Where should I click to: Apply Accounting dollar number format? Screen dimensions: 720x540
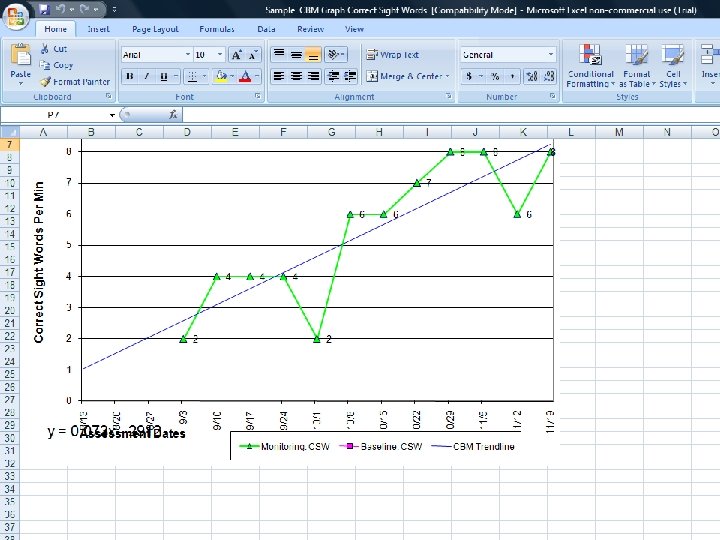(469, 76)
